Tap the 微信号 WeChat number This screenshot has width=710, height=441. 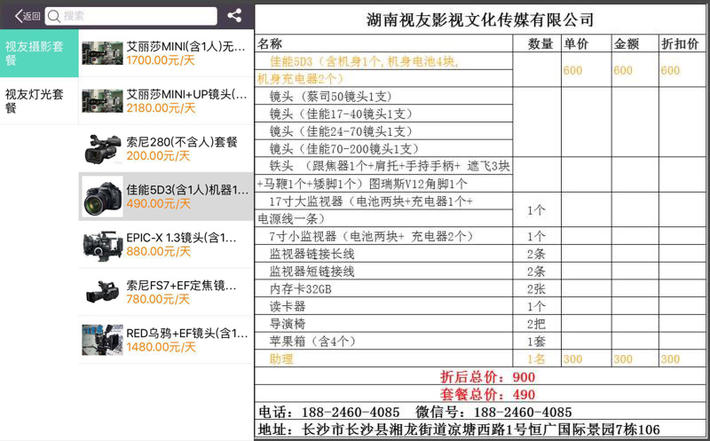tap(523, 412)
